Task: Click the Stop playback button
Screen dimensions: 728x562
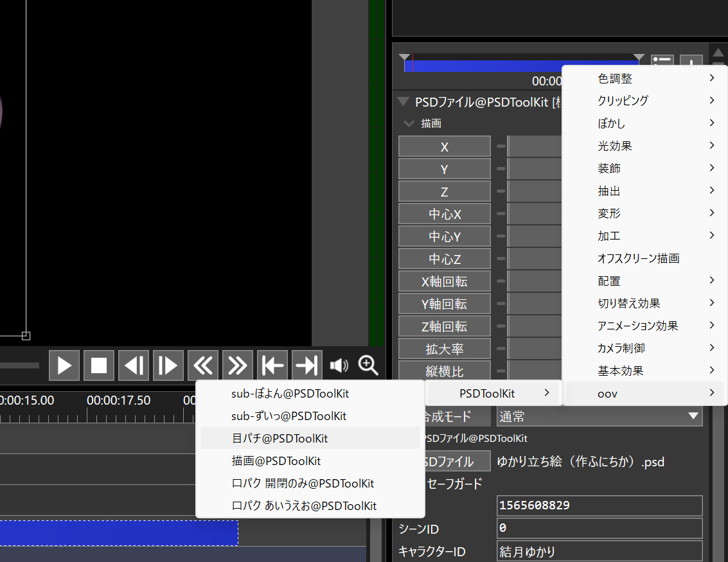Action: 99,365
